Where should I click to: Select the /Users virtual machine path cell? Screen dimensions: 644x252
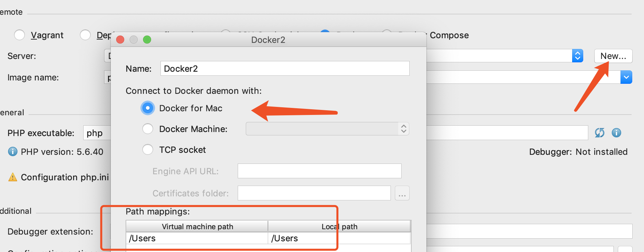coord(197,238)
